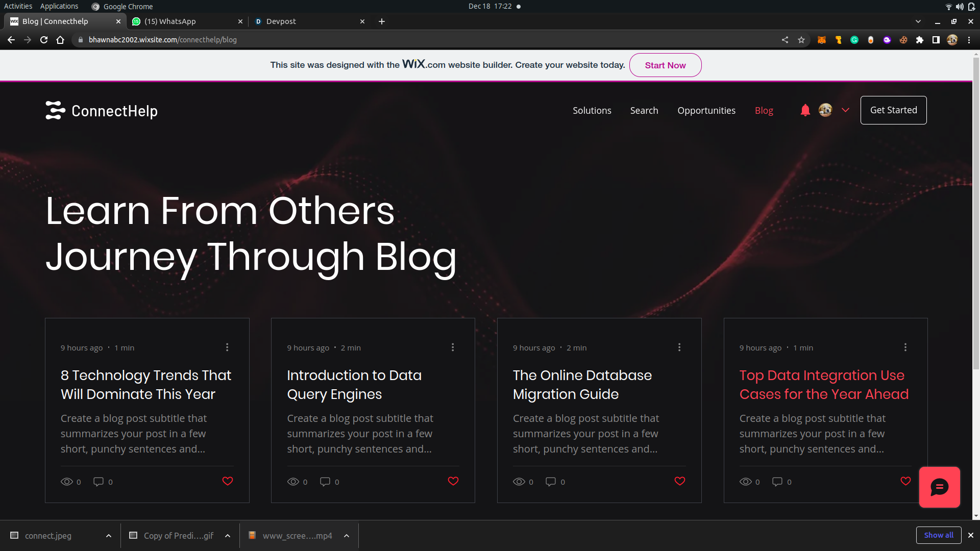
Task: Open more actions on Top Data Integration post
Action: (x=905, y=347)
